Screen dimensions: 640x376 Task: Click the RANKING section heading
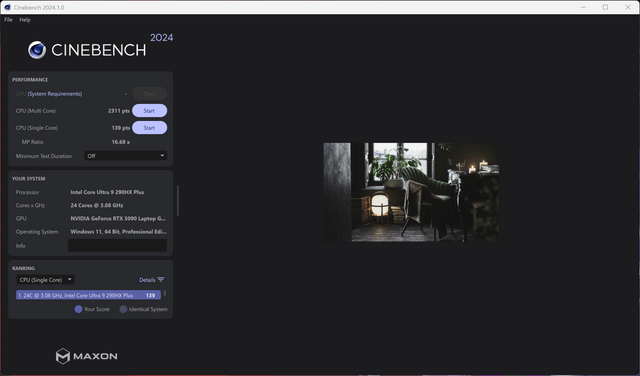pos(23,268)
